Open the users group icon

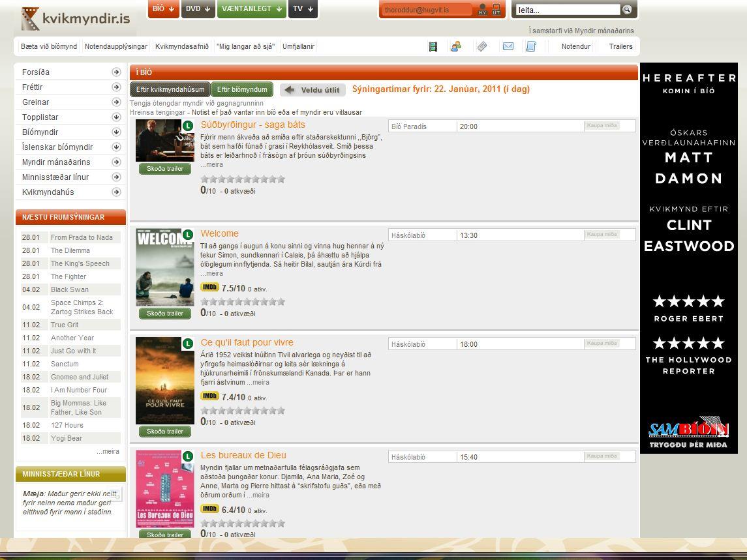[x=456, y=46]
